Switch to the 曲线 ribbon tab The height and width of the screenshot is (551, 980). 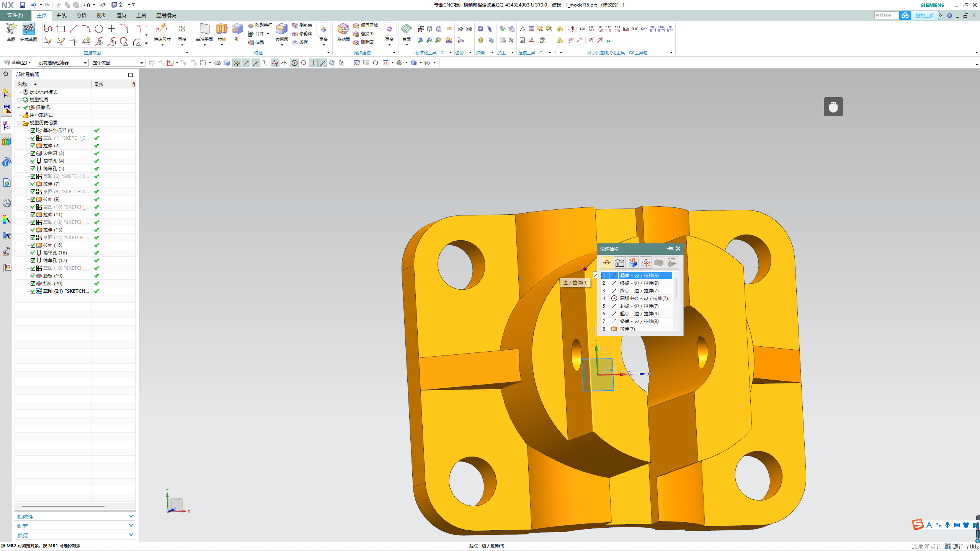click(x=62, y=15)
